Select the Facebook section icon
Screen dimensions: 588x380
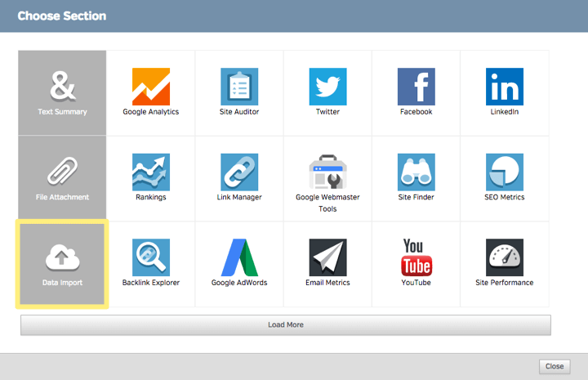[416, 87]
